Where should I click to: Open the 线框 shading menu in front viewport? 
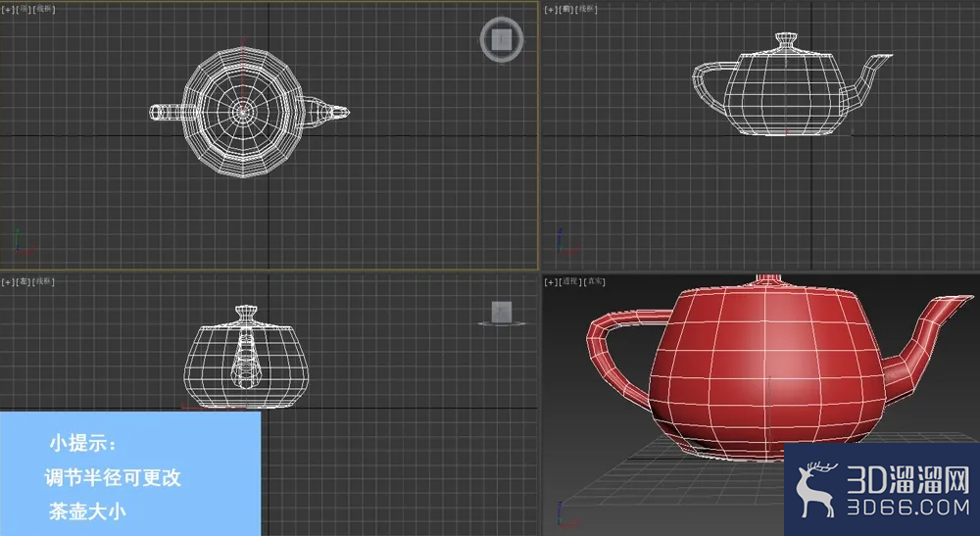tap(586, 10)
